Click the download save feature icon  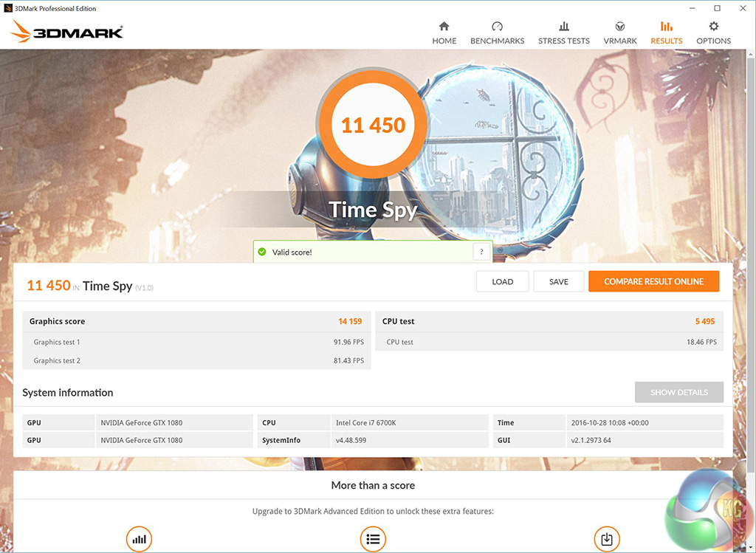pyautogui.click(x=607, y=538)
